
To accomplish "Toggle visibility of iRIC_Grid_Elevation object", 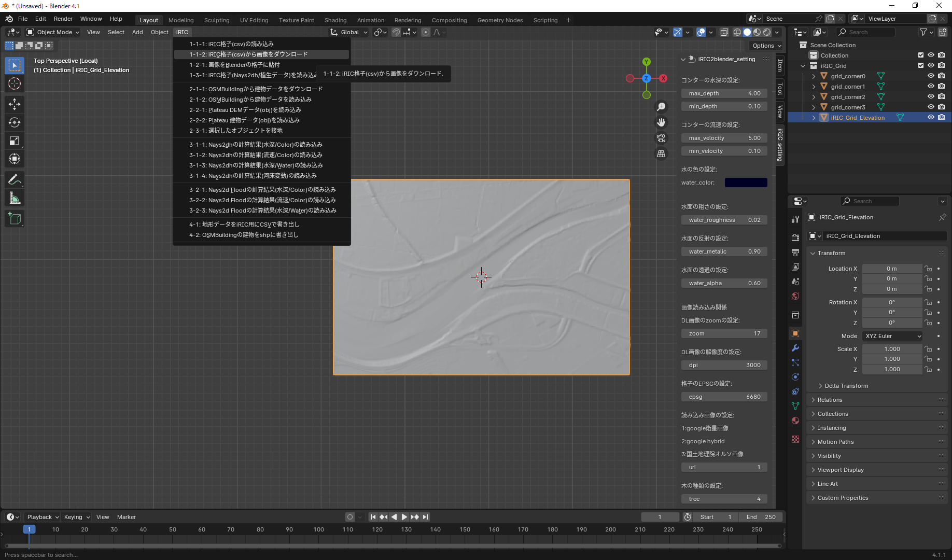I will click(x=931, y=118).
